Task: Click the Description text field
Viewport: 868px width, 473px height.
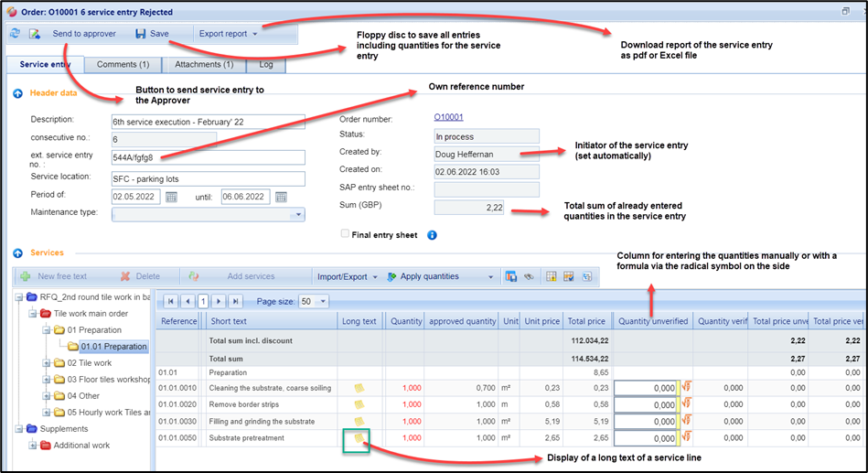Action: pos(208,121)
